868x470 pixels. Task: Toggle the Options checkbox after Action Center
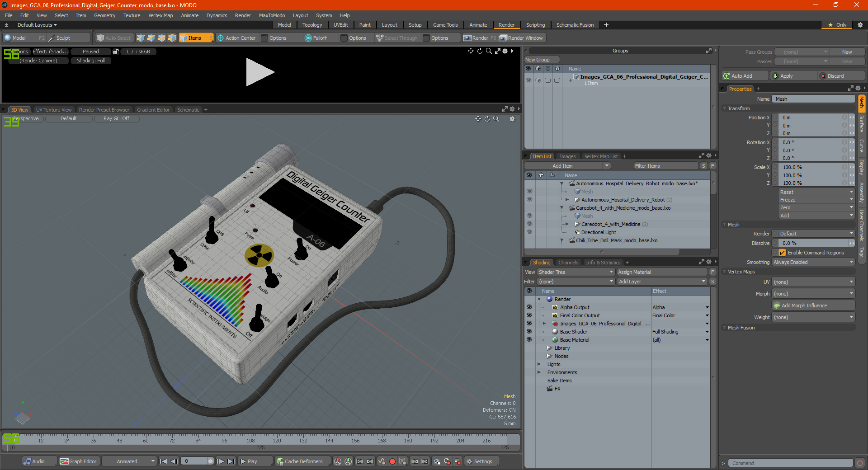click(265, 38)
